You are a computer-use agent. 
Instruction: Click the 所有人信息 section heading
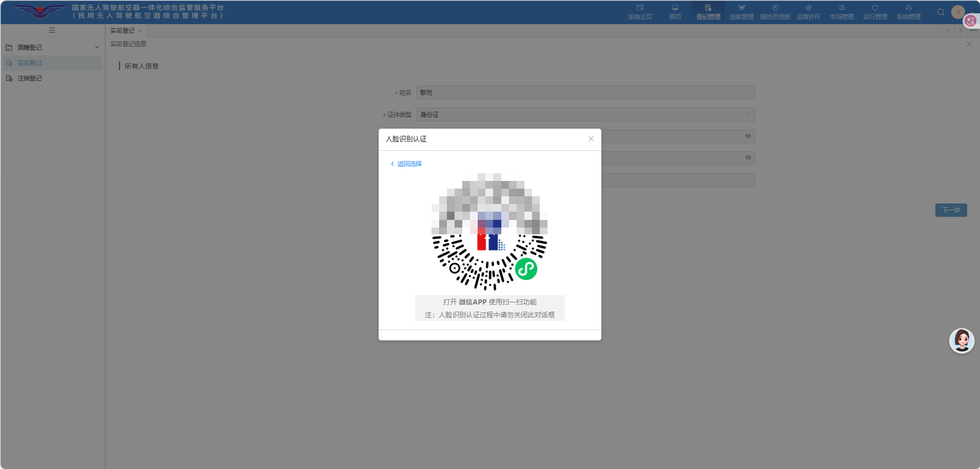tap(142, 66)
